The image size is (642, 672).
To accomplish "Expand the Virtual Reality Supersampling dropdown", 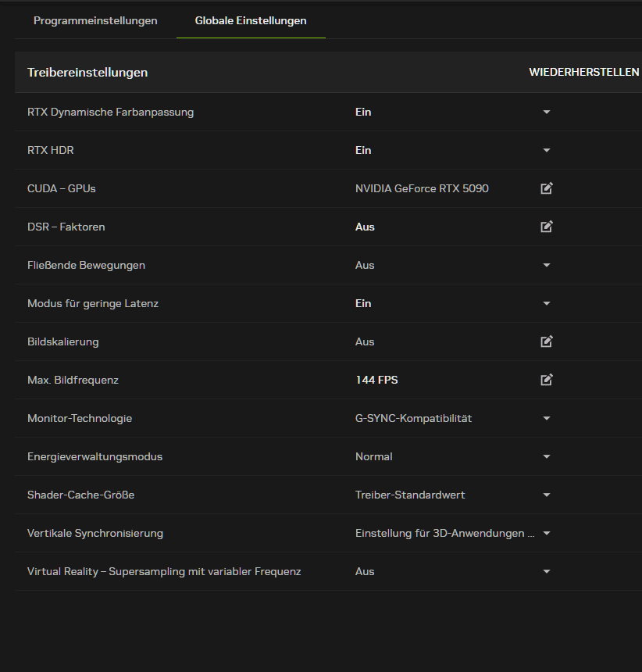I will 547,571.
